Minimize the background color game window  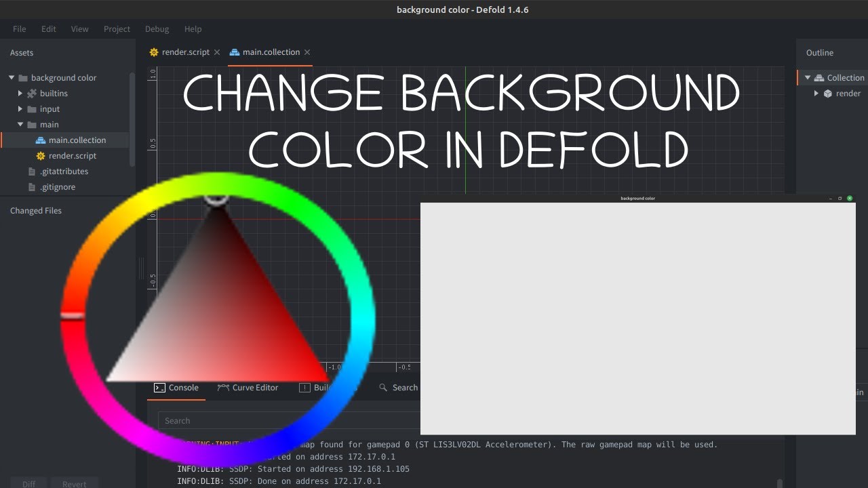[831, 199]
